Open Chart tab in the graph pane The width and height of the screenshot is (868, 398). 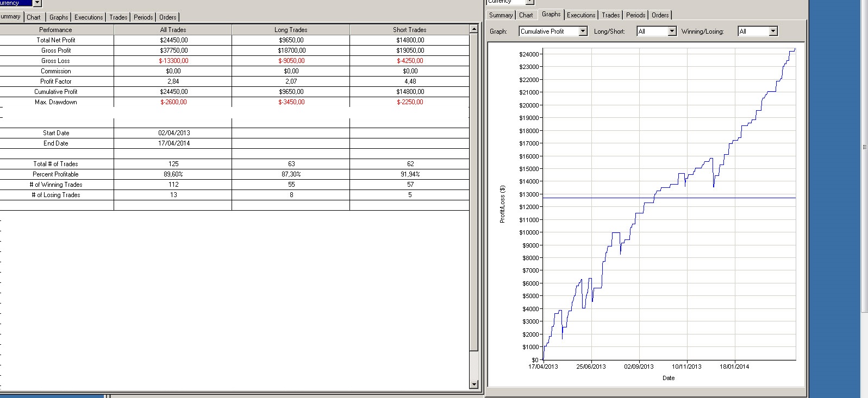526,15
